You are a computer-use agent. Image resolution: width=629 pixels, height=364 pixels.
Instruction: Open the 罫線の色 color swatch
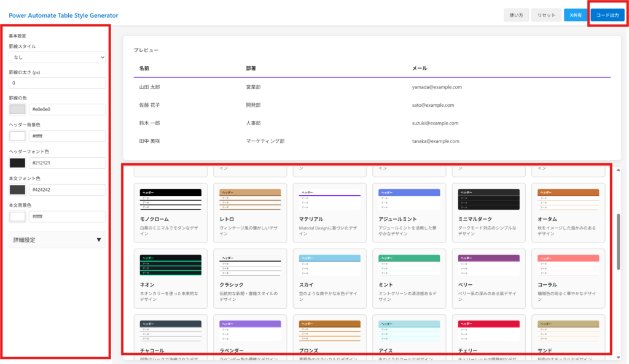pyautogui.click(x=18, y=109)
